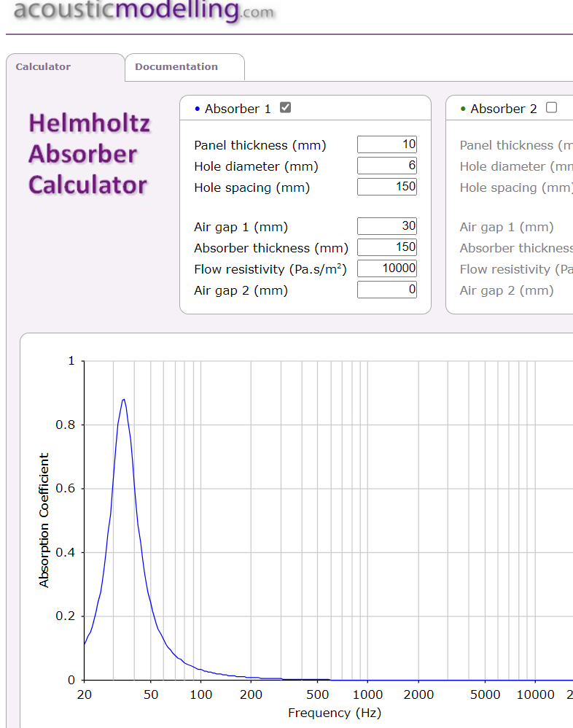Click Absorber 1 Air gap 1 input
Image resolution: width=573 pixels, height=728 pixels.
386,226
